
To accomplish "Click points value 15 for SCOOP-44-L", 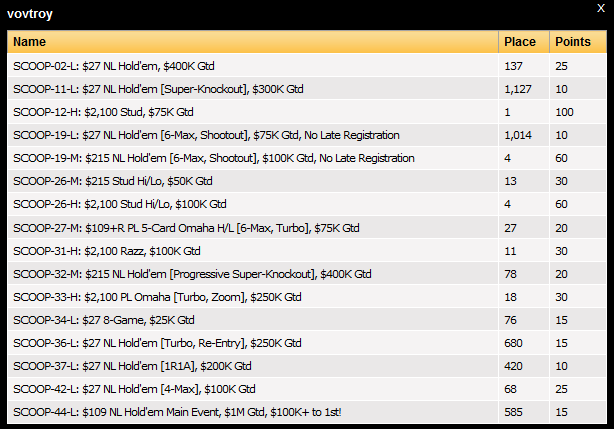I will (562, 412).
